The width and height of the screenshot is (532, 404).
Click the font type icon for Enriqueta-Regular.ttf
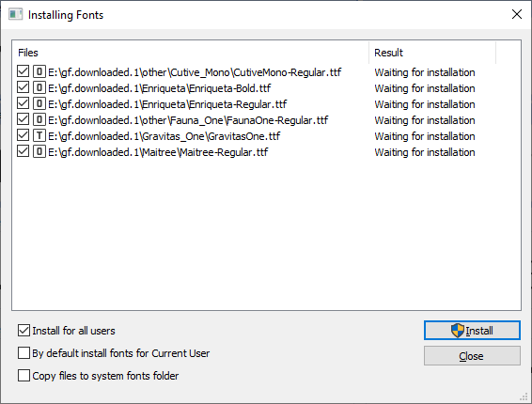39,103
